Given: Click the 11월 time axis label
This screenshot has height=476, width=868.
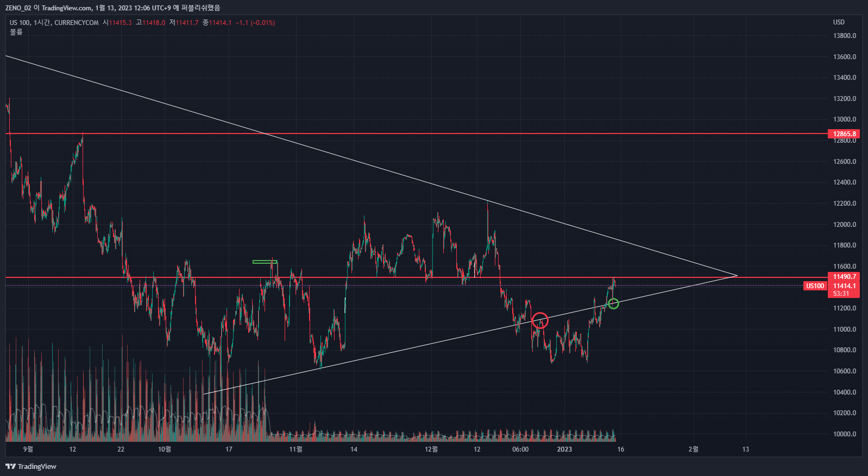Looking at the screenshot, I should pyautogui.click(x=295, y=449).
